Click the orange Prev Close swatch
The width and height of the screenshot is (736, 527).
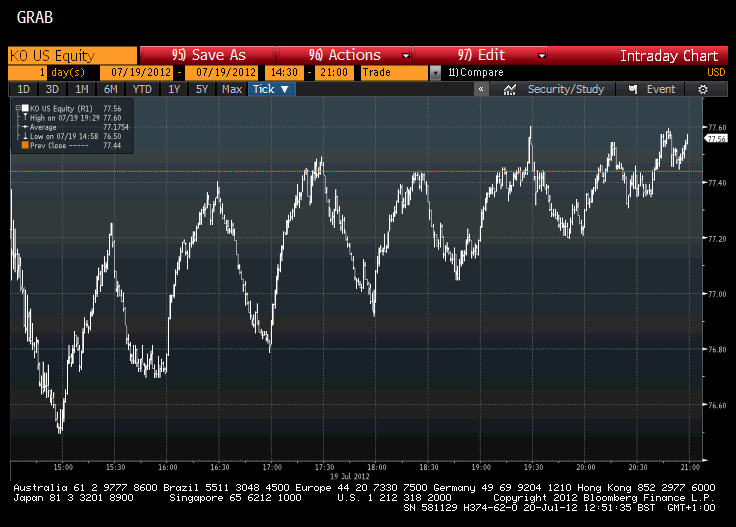pyautogui.click(x=23, y=146)
